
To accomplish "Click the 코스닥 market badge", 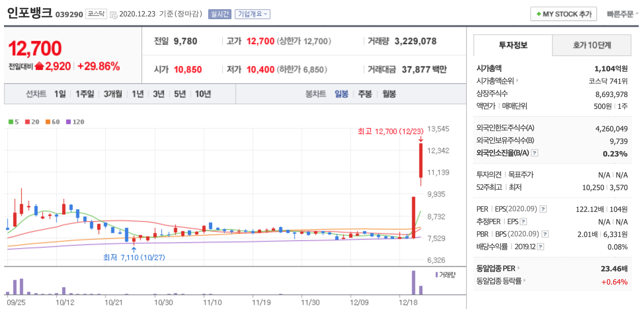I will tap(96, 14).
